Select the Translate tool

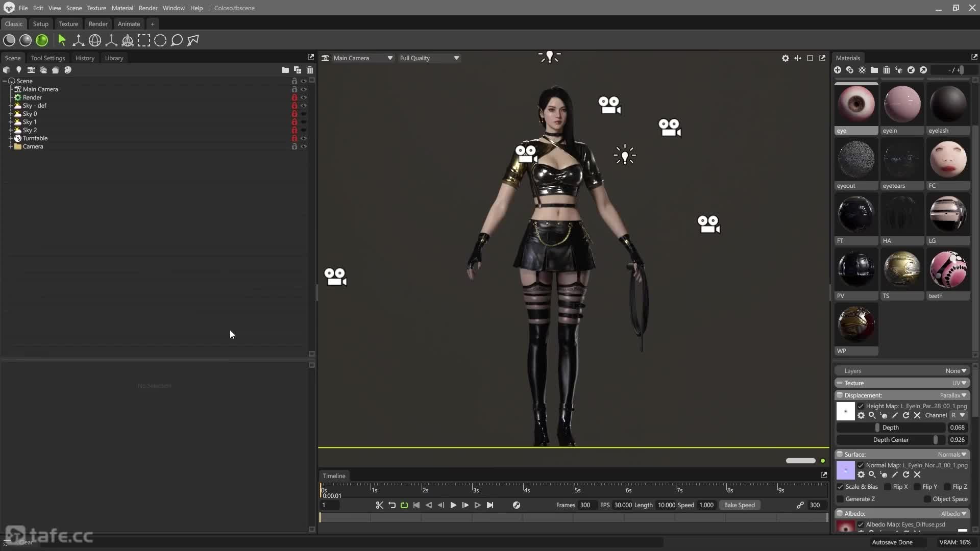coord(79,40)
